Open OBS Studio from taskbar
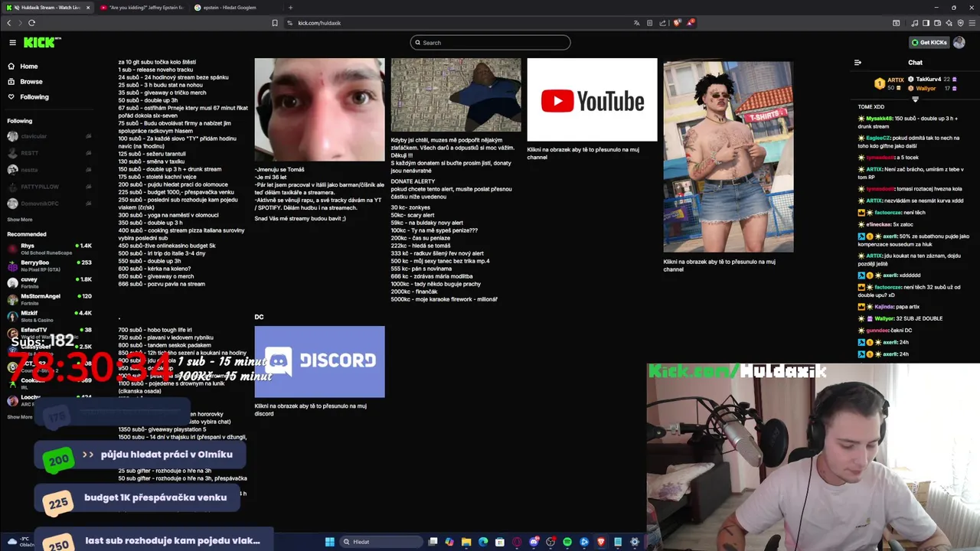 coord(550,542)
